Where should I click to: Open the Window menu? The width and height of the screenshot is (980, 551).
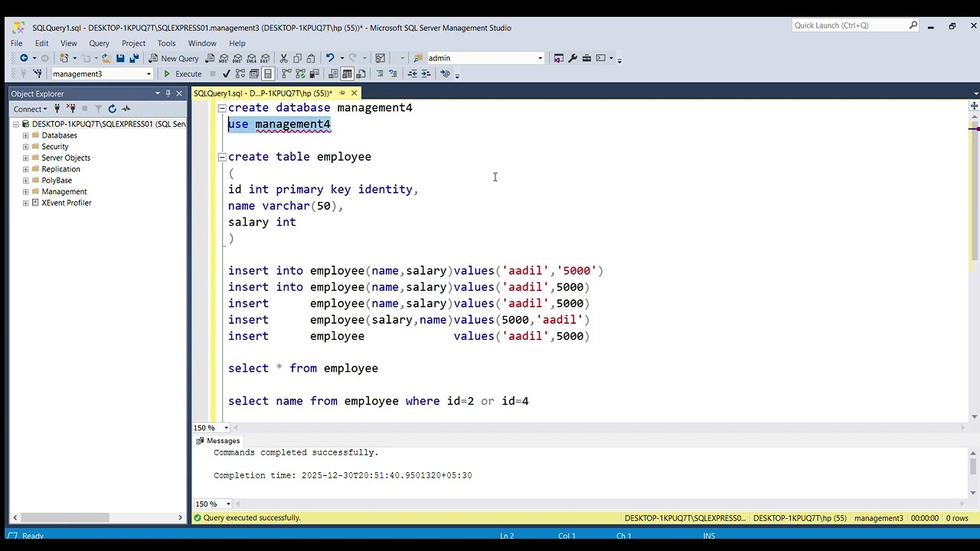tap(202, 44)
